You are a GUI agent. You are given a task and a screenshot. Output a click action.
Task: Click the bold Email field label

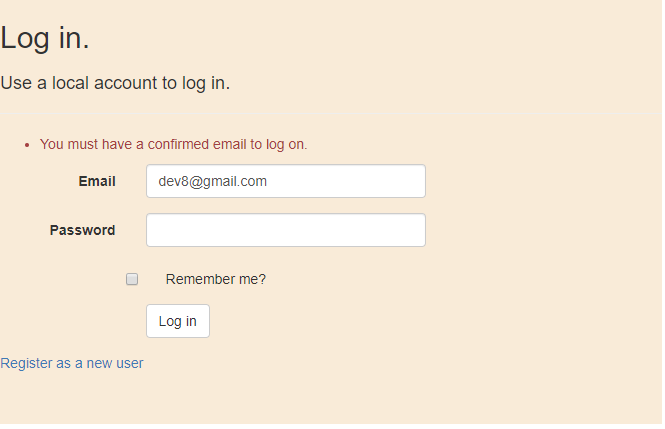(97, 182)
